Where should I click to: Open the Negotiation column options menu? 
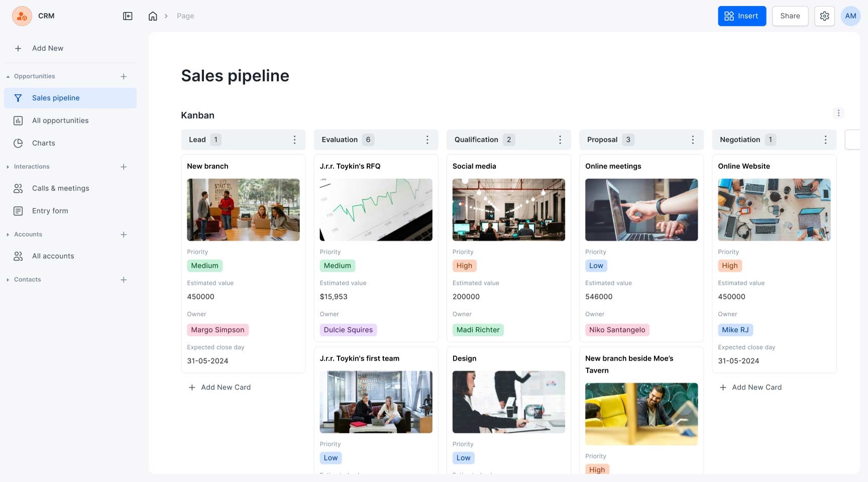825,140
